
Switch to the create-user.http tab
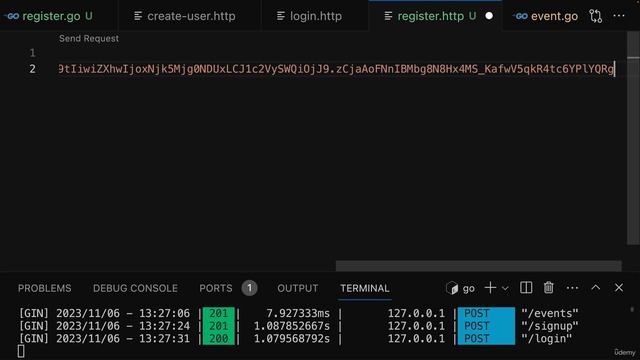coord(190,16)
